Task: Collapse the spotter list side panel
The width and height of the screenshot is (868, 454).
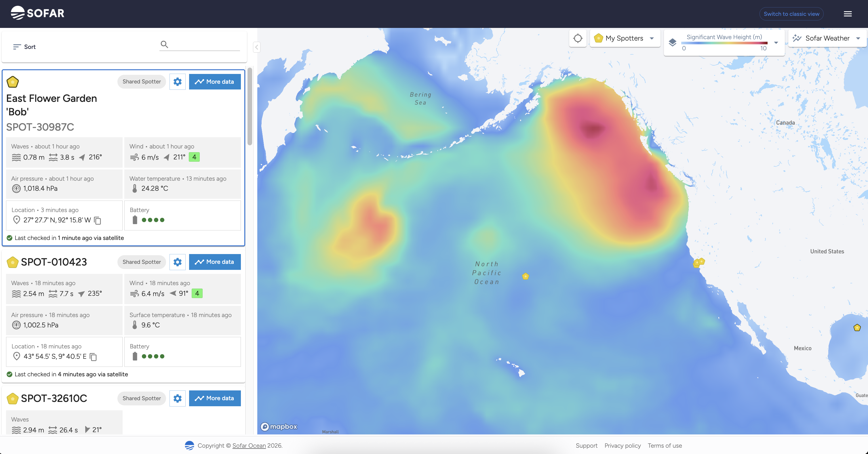Action: tap(256, 47)
